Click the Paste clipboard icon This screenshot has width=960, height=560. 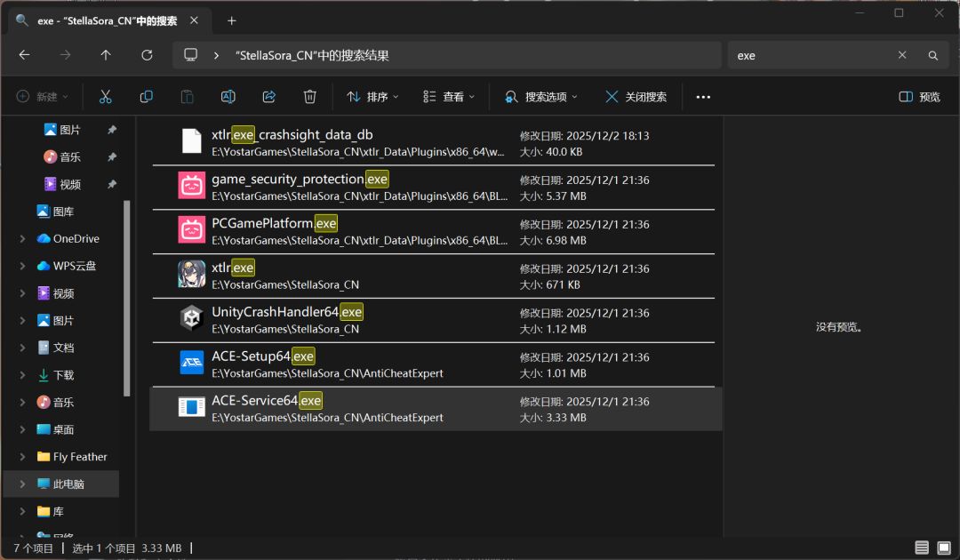(187, 97)
